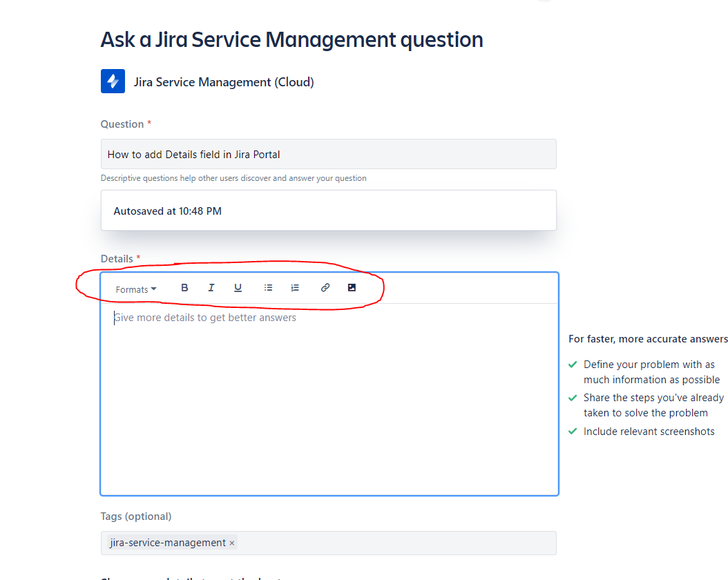
Task: Click the 'Tags (optional)' label
Action: click(136, 516)
